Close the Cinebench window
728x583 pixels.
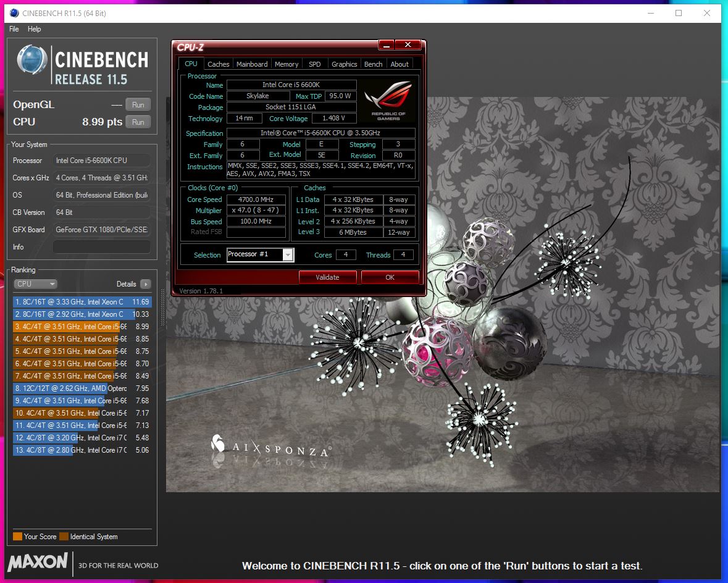(x=706, y=13)
